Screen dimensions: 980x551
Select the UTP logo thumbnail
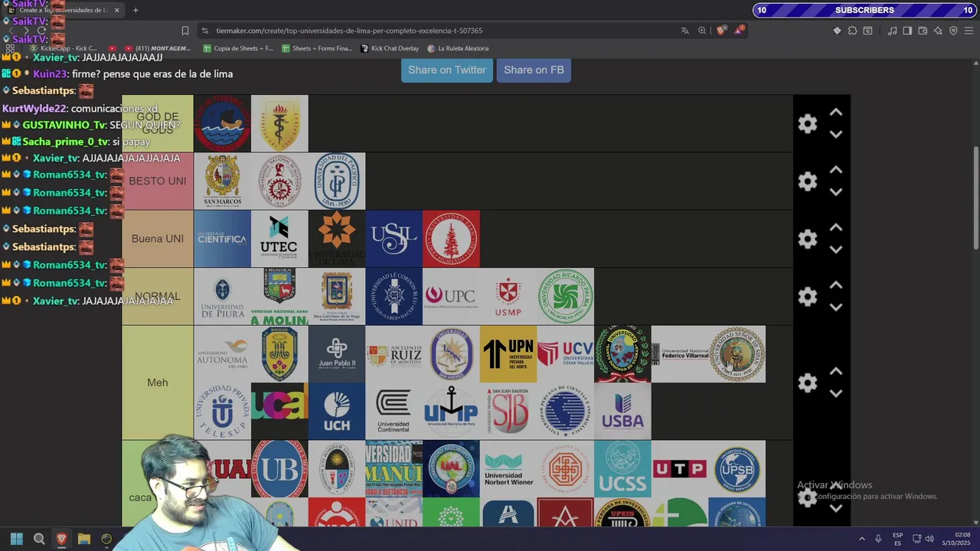[680, 468]
